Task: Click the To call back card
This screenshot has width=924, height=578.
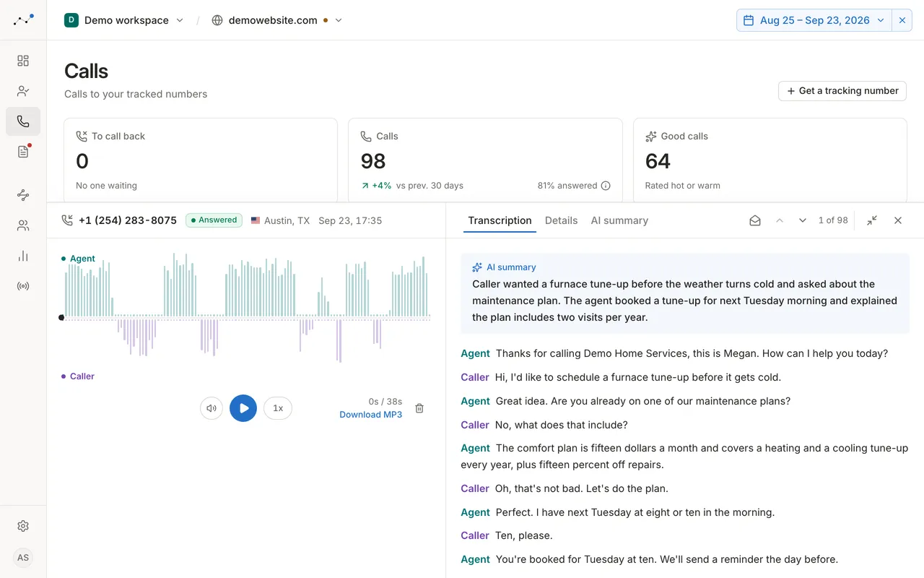Action: click(201, 160)
